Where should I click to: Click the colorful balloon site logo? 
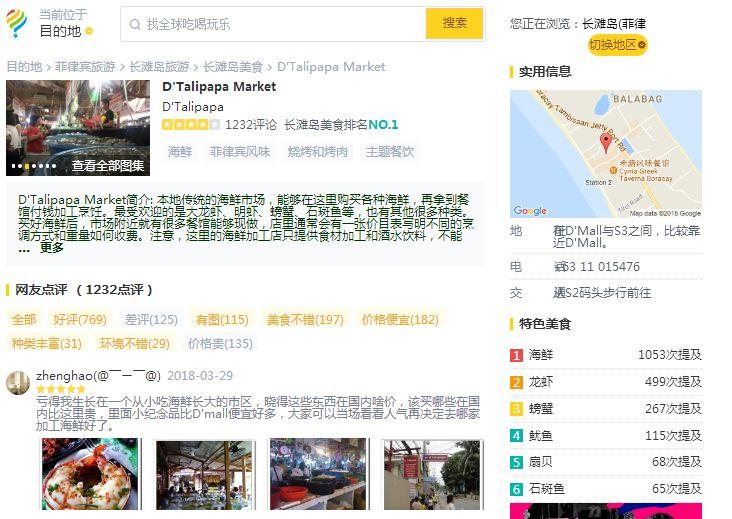click(16, 23)
